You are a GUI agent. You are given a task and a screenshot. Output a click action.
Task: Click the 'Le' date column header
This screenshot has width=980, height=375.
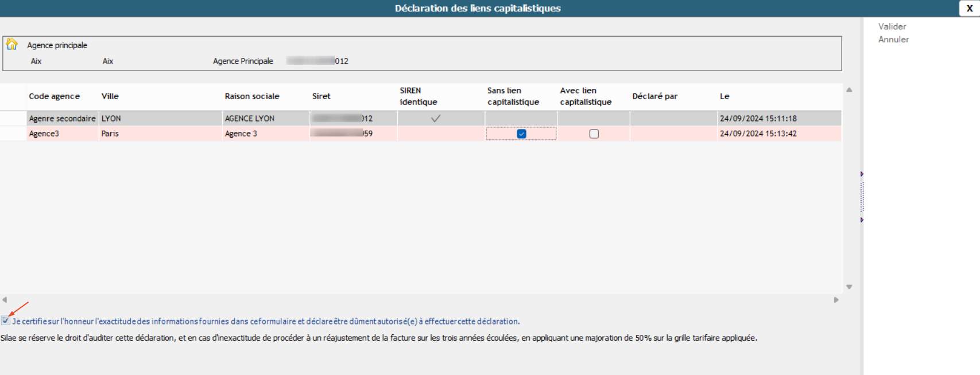tap(725, 96)
